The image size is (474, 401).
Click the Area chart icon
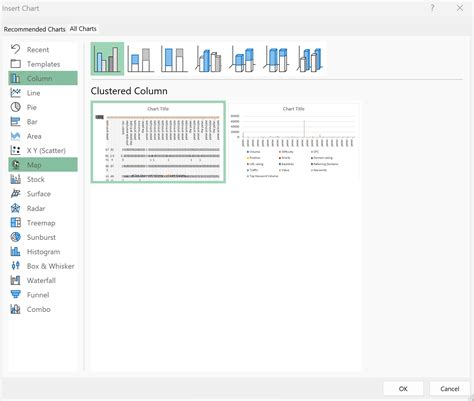coord(15,136)
